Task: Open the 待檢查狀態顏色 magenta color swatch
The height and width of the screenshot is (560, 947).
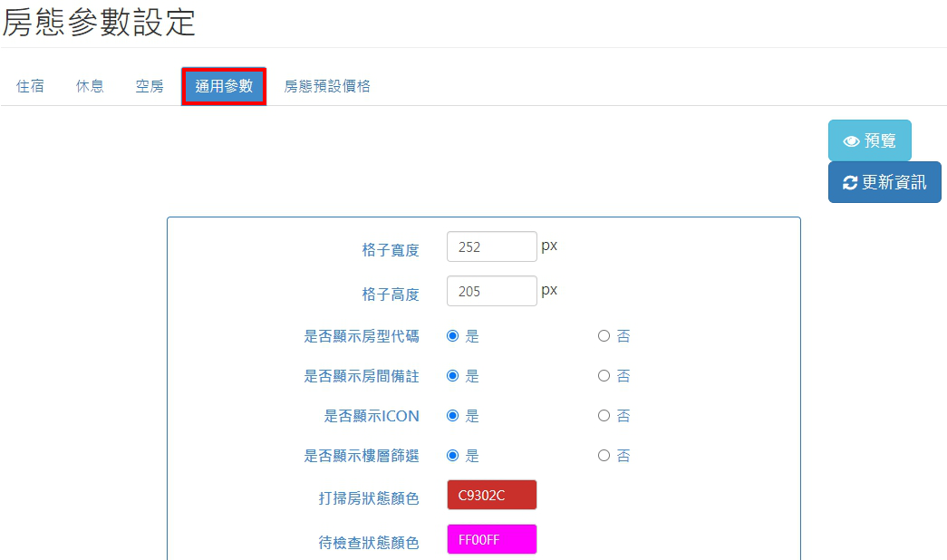Action: pyautogui.click(x=491, y=540)
